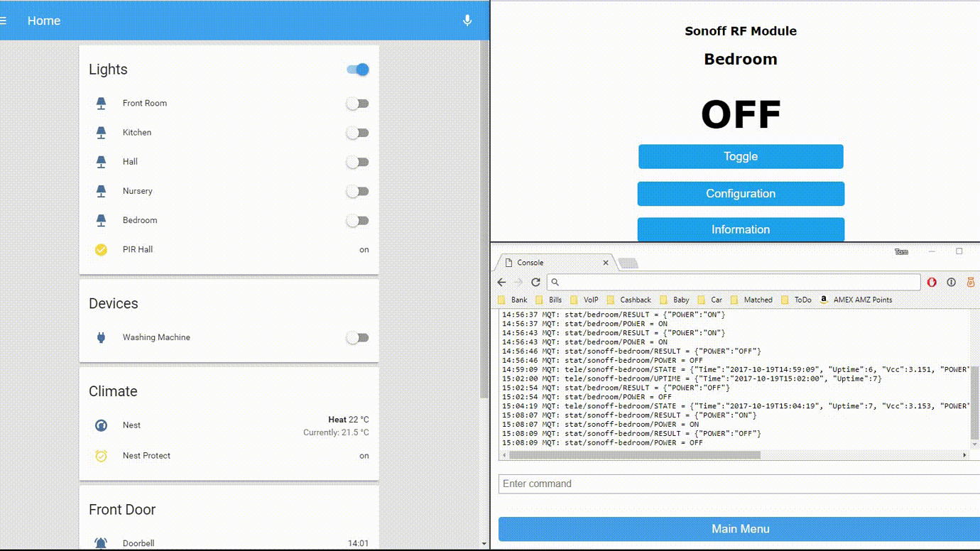Open the Bank bookmarks folder
The height and width of the screenshot is (551, 980).
tap(512, 300)
